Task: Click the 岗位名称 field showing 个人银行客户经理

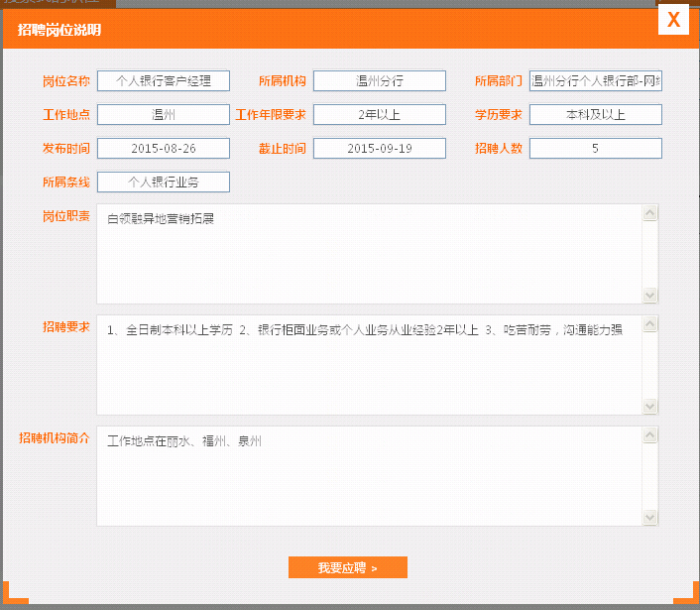Action: tap(164, 81)
